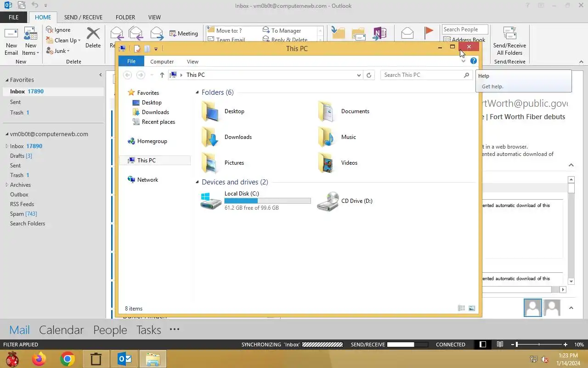Open Tasks in Outlook navigation
This screenshot has width=588, height=368.
click(149, 330)
